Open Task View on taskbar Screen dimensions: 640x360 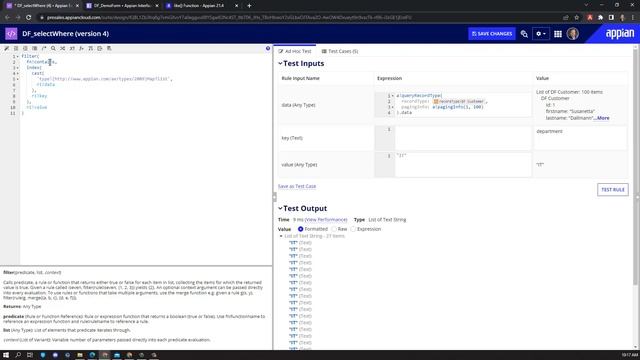click(x=30, y=355)
